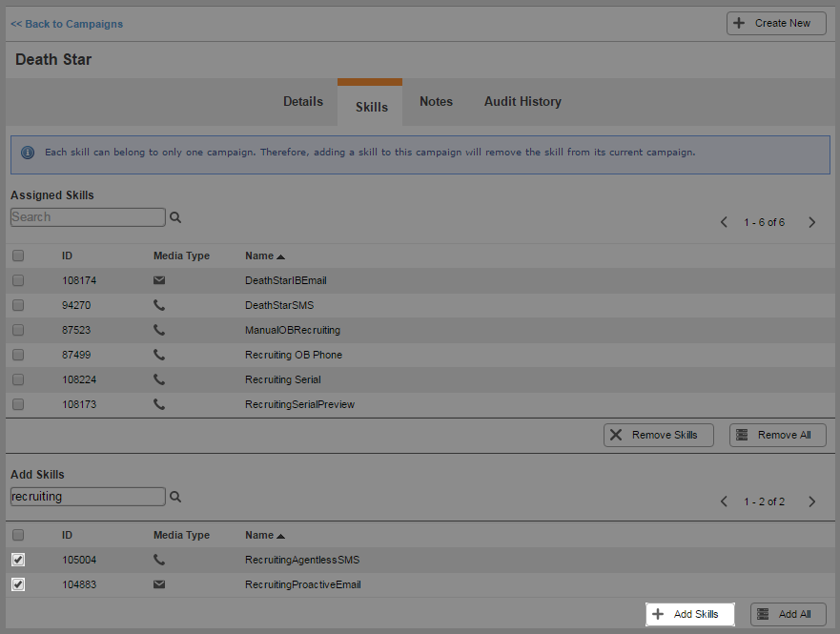The image size is (840, 634).
Task: Click the email icon for DeathStarIBEmail
Action: [159, 280]
